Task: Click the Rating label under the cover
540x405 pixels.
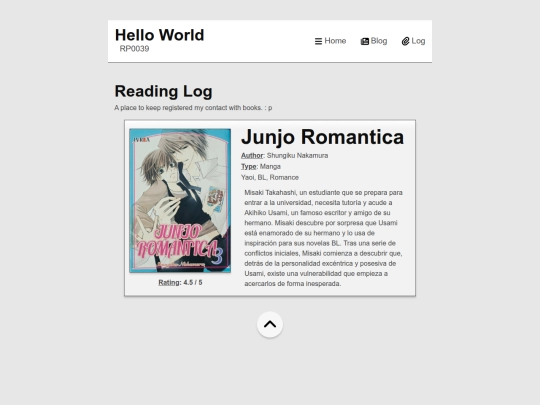Action: 169,282
